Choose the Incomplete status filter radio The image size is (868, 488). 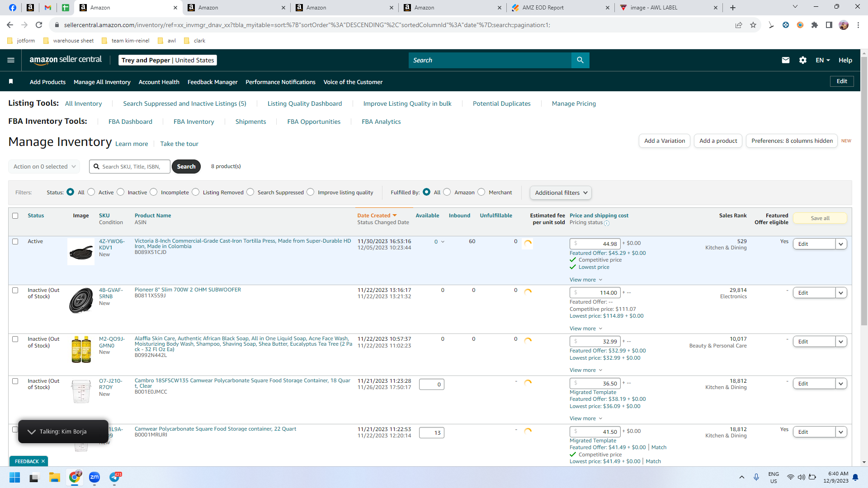pos(154,192)
